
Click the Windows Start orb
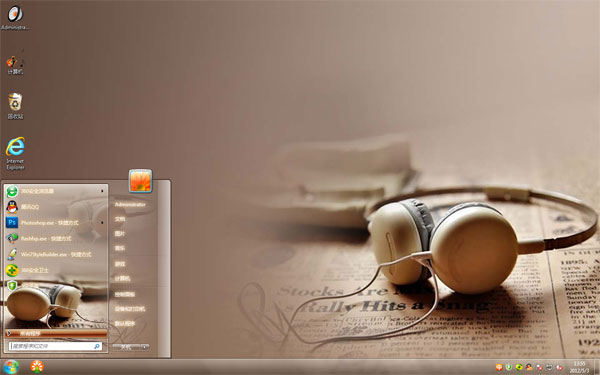[11, 367]
